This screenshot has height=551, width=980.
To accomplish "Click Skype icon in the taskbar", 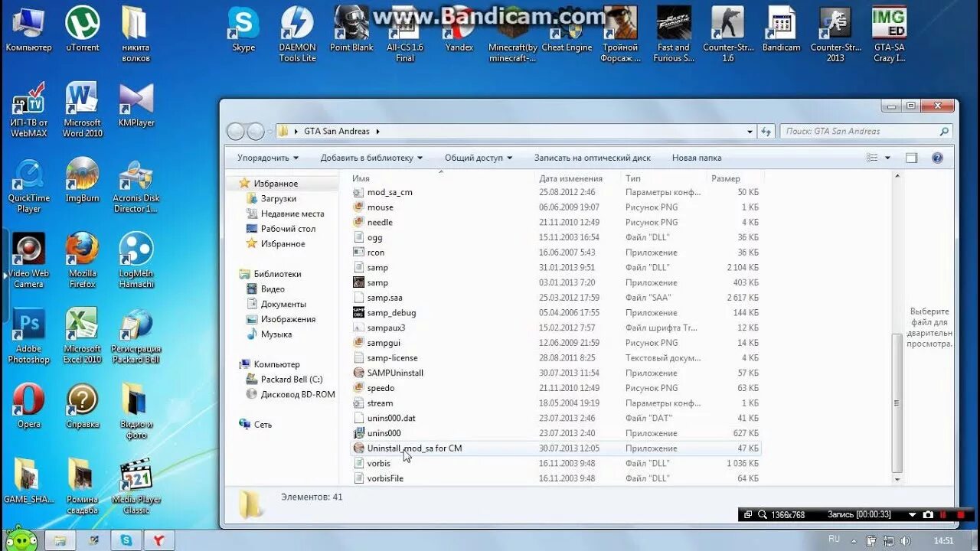I will click(x=125, y=540).
